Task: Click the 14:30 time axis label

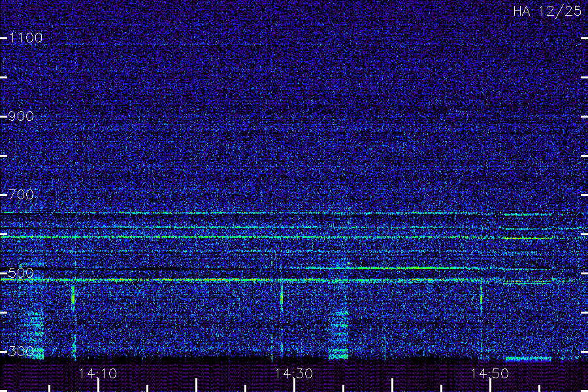Action: (x=293, y=374)
